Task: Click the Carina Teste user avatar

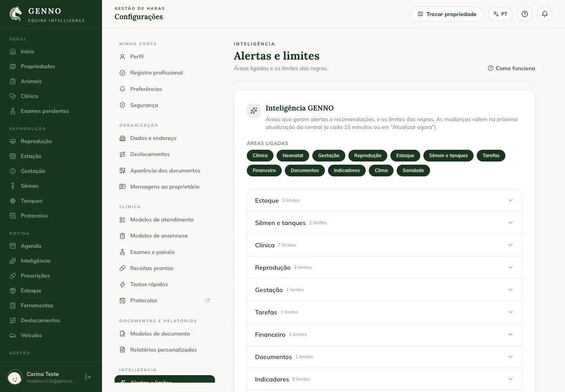Action: pyautogui.click(x=15, y=377)
